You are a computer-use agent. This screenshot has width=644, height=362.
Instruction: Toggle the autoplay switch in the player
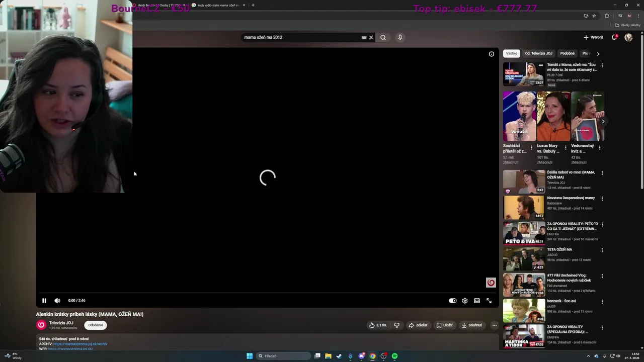[x=453, y=301]
